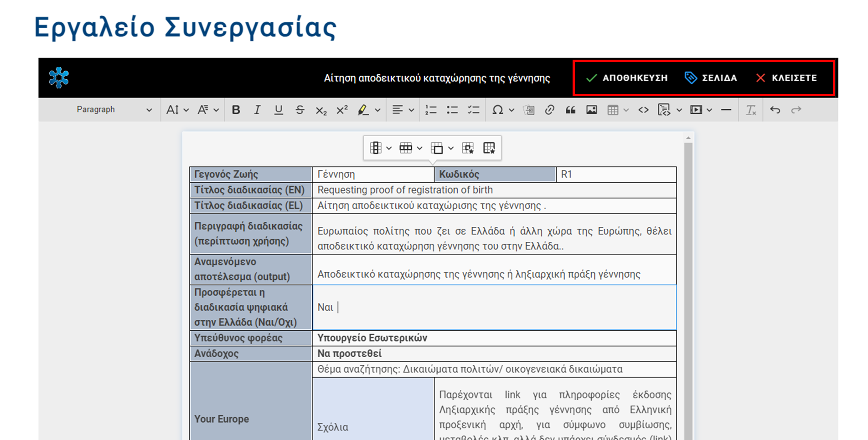Image resolution: width=868 pixels, height=440 pixels.
Task: Apply subscript formatting
Action: (x=321, y=110)
